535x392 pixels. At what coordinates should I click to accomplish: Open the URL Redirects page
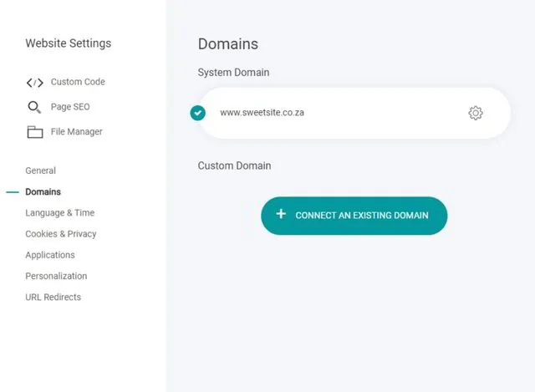53,298
